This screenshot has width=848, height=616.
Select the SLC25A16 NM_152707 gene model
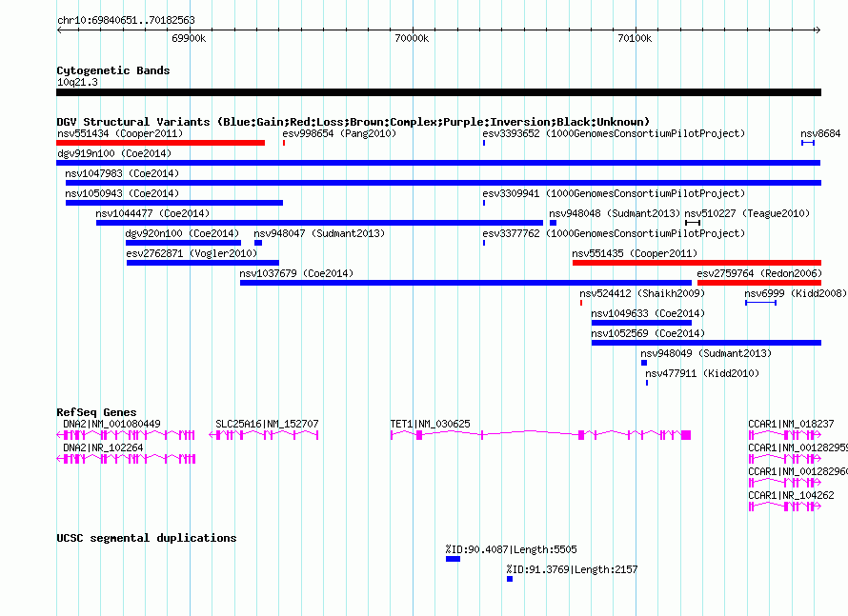pyautogui.click(x=264, y=435)
